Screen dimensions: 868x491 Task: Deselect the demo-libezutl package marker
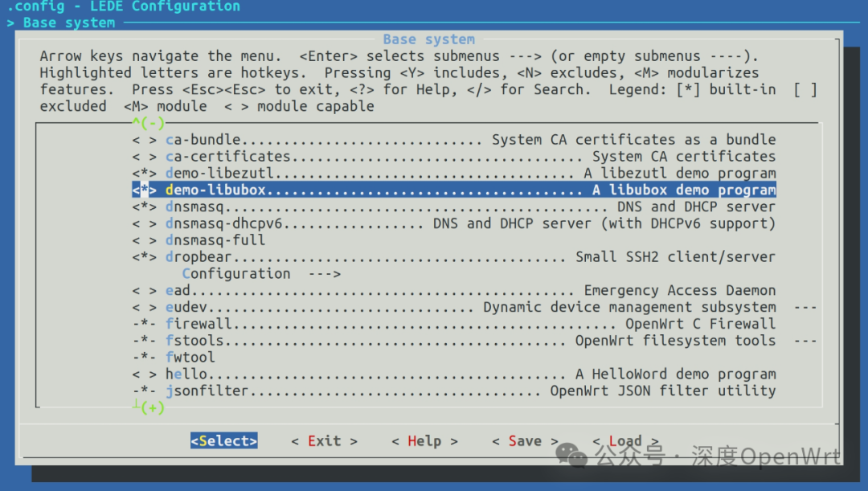pos(143,173)
